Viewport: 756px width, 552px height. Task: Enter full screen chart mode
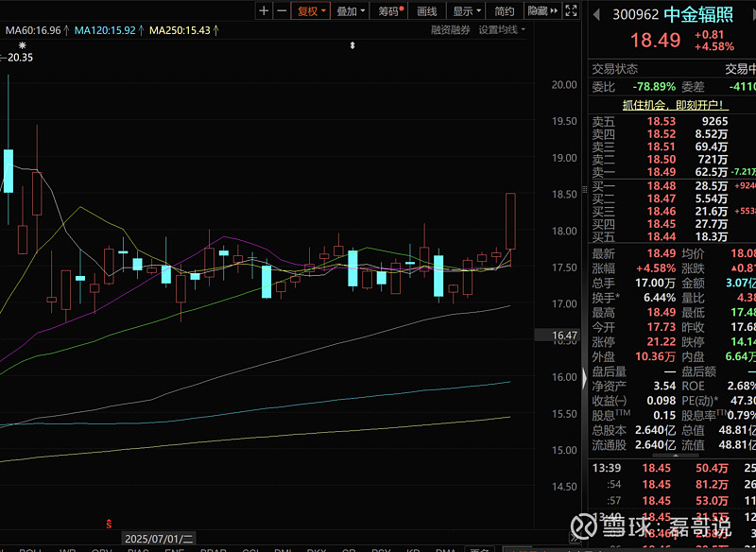tap(571, 10)
